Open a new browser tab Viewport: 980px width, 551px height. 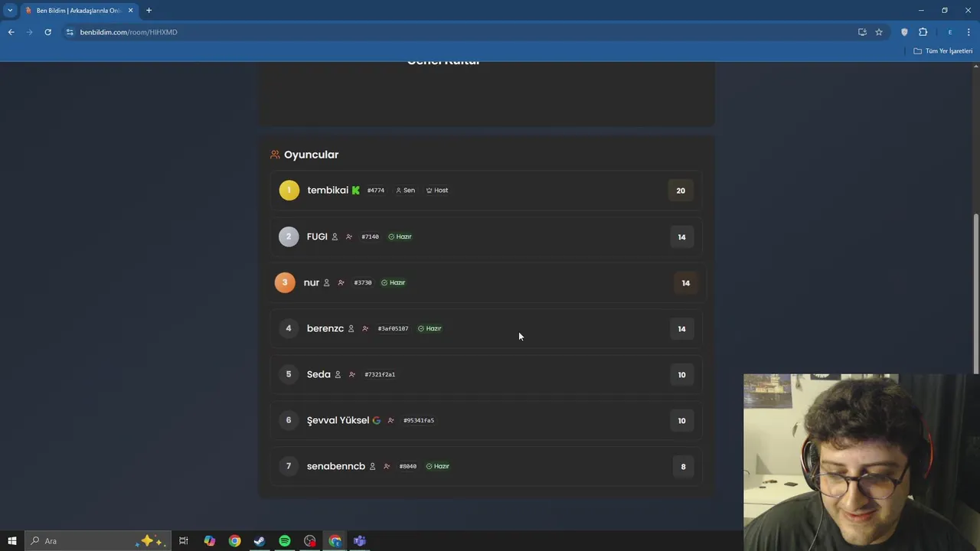tap(149, 11)
